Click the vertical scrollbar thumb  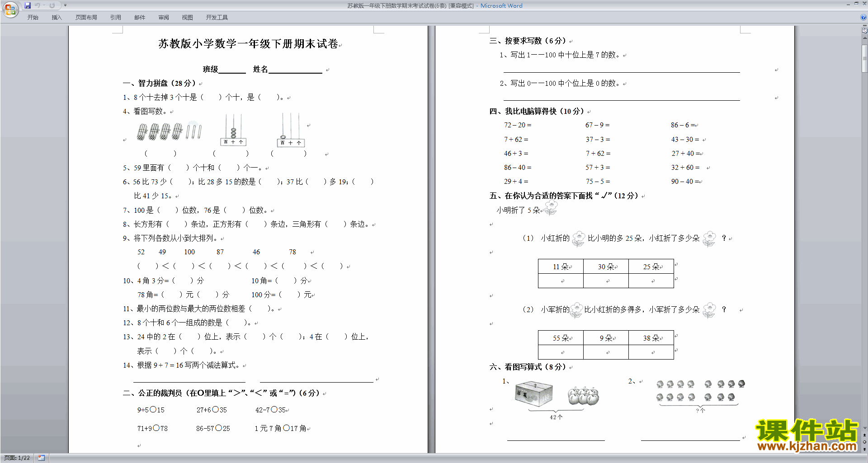pos(865,58)
